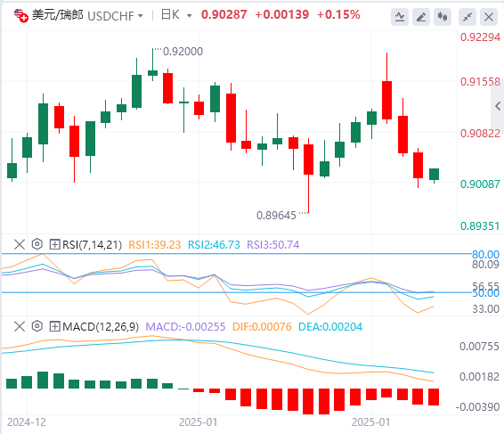Click the RSI 50.00 level label
This screenshot has width=504, height=434.
pyautogui.click(x=485, y=293)
